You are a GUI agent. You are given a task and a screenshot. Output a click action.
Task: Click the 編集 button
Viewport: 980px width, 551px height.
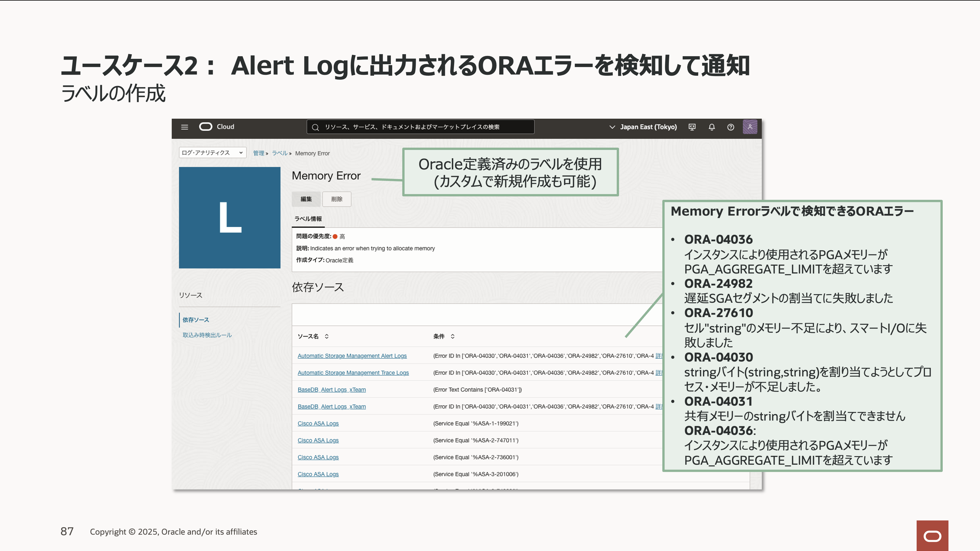306,199
